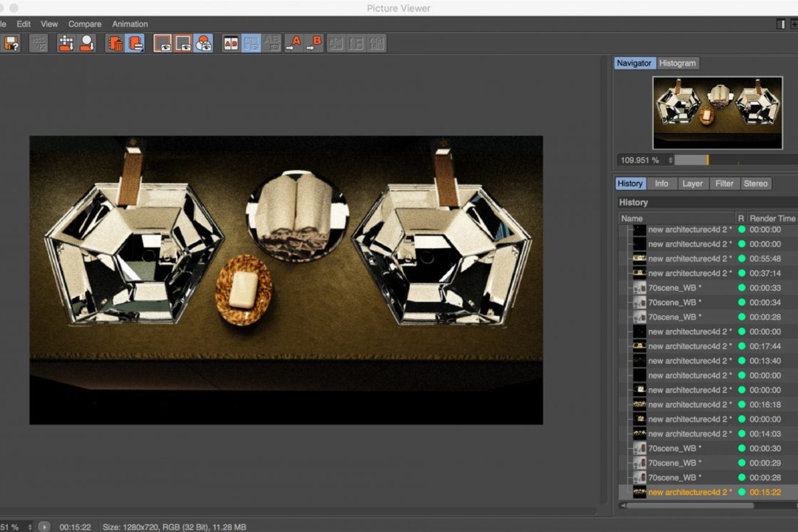Screen dimensions: 798x532
Task: Click the color channels display icon
Action: 203,43
